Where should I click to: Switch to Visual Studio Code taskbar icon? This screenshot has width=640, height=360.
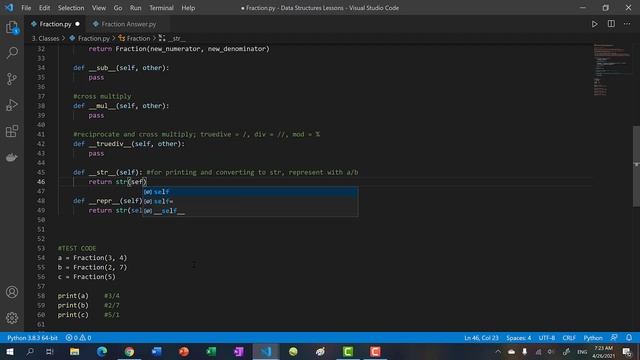coord(266,351)
